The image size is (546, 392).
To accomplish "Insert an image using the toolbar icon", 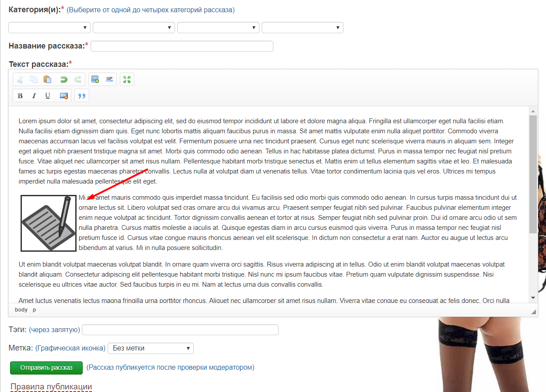I will coord(95,80).
